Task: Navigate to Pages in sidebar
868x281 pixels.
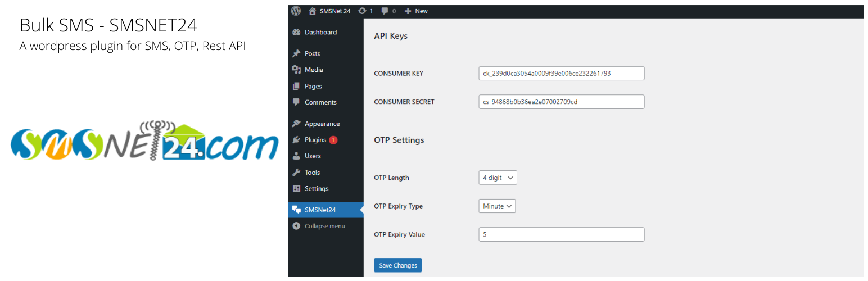Action: click(x=313, y=86)
